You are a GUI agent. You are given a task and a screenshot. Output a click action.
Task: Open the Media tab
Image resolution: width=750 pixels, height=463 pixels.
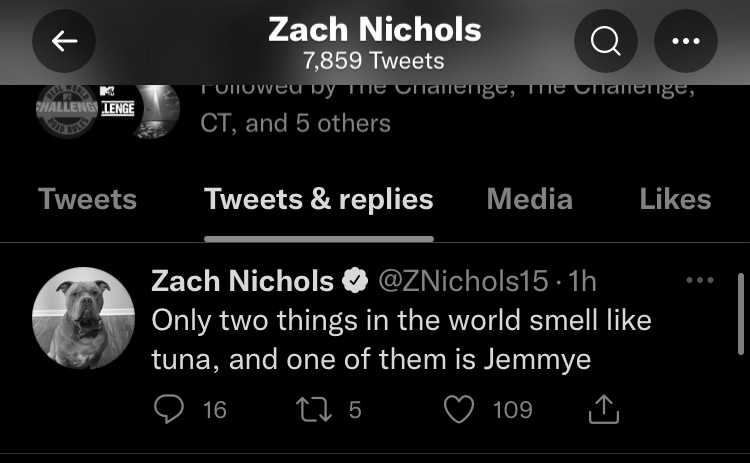pos(529,199)
